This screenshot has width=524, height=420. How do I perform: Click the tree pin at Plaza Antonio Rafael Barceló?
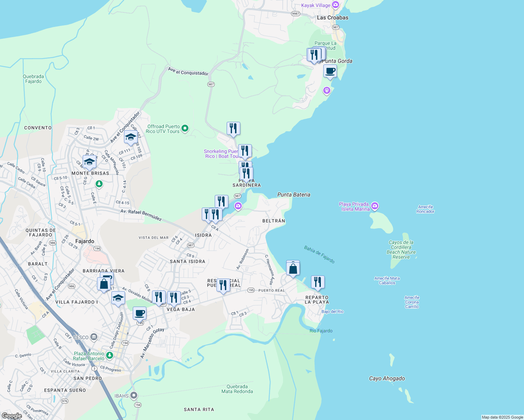coord(109,355)
